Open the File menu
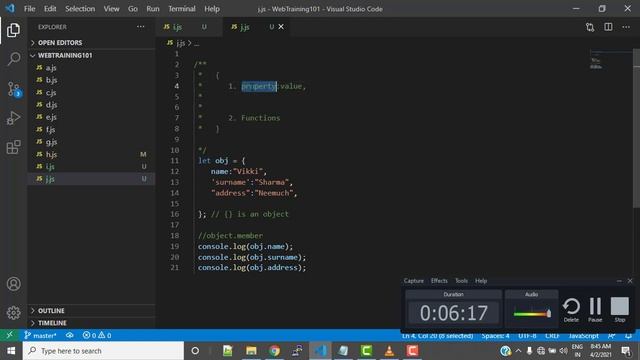 pos(29,9)
